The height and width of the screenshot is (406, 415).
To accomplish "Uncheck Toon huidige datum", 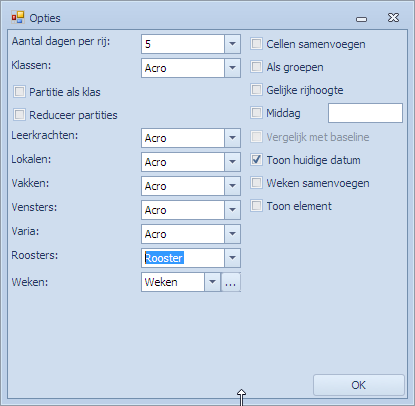I will (256, 160).
